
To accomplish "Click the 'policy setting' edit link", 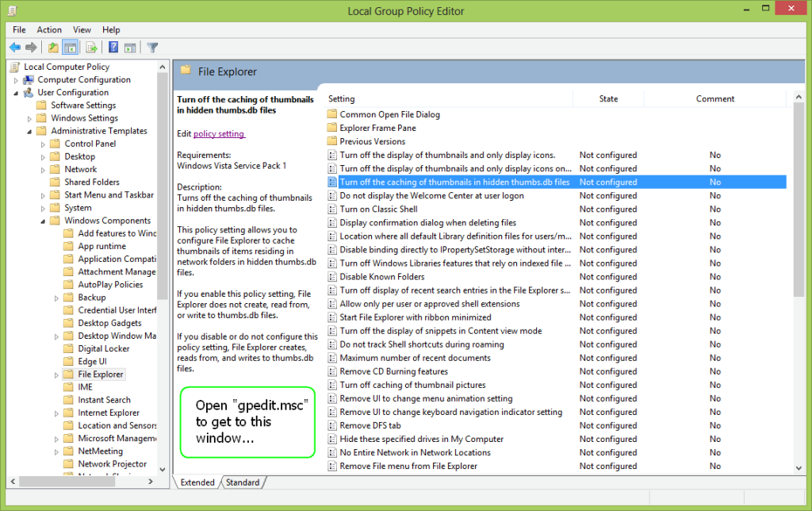I will 219,134.
